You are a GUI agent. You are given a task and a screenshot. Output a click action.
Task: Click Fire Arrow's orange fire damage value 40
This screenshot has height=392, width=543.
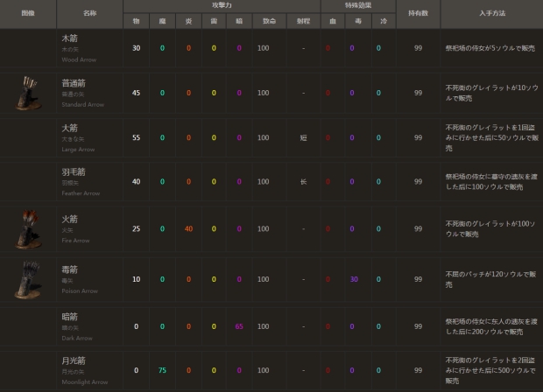(188, 228)
